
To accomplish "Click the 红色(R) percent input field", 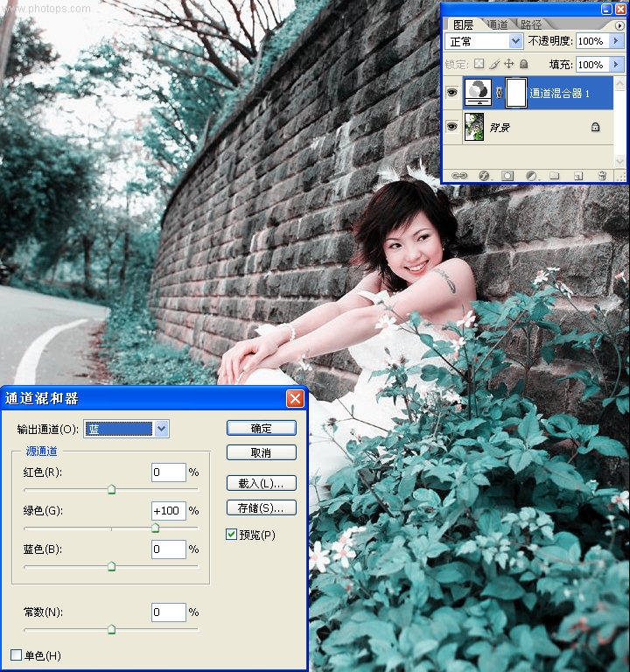I will (x=169, y=472).
